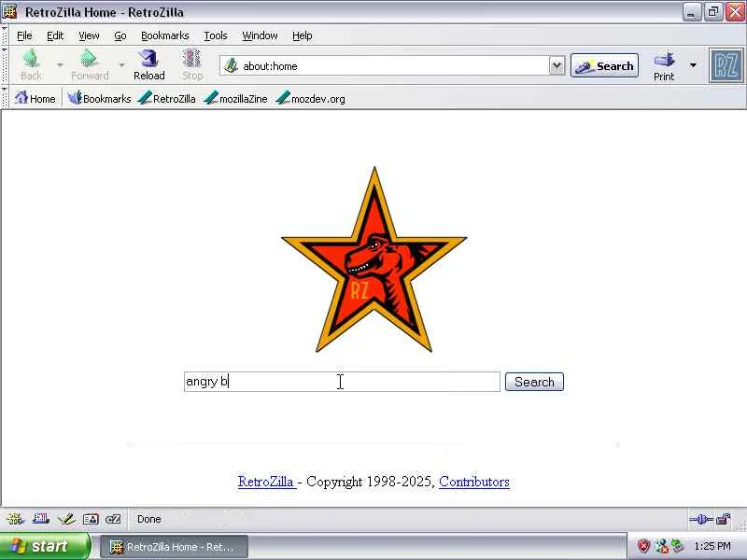Viewport: 747px width, 560px height.
Task: Open the Tools menu
Action: click(x=216, y=35)
